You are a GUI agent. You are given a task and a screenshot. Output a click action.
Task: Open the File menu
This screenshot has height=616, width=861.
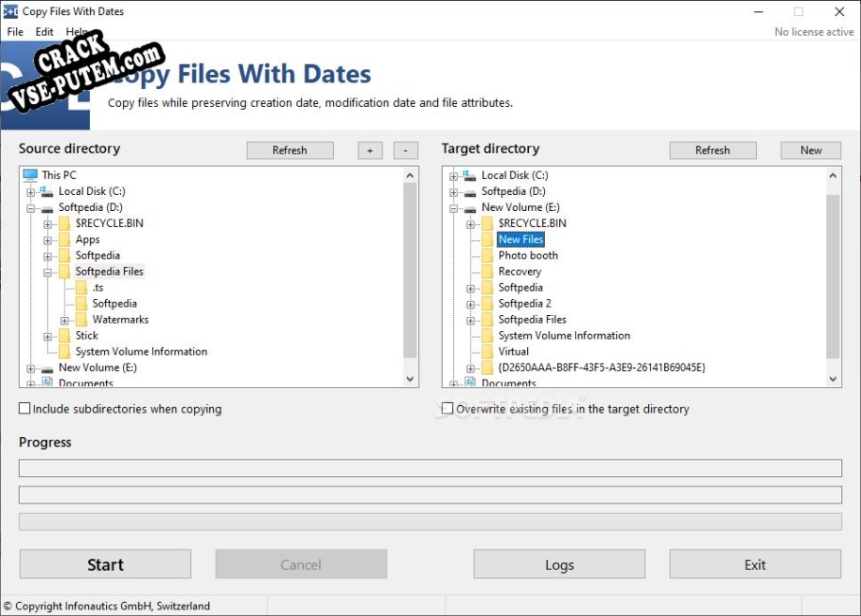[x=15, y=32]
